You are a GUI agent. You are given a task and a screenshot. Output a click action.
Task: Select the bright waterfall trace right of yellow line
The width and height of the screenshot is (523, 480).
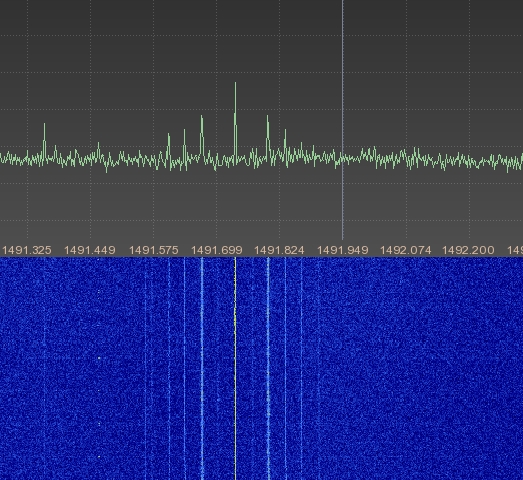click(268, 369)
